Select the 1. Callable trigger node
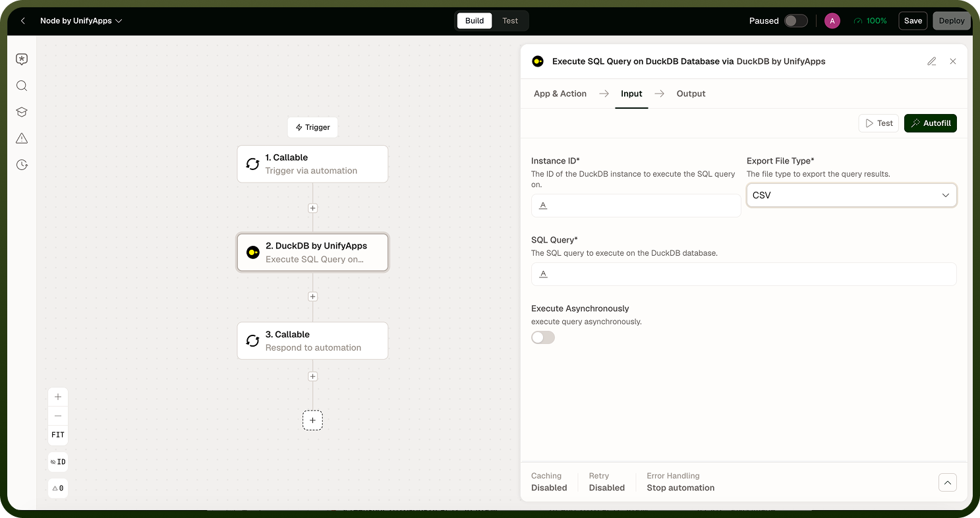This screenshot has height=518, width=980. (x=312, y=164)
